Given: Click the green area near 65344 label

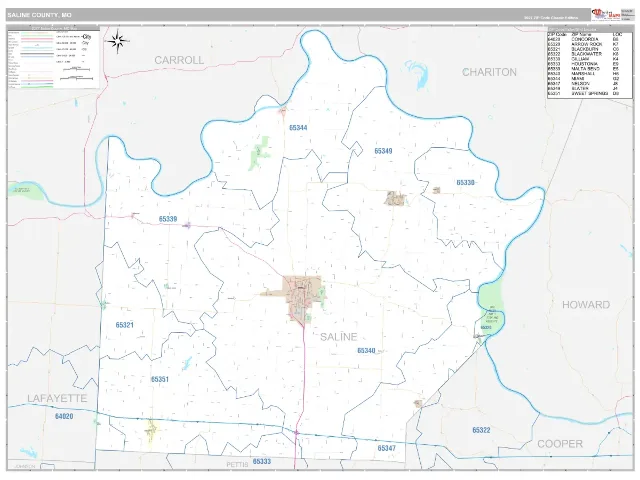Looking at the screenshot, I should pos(260,152).
